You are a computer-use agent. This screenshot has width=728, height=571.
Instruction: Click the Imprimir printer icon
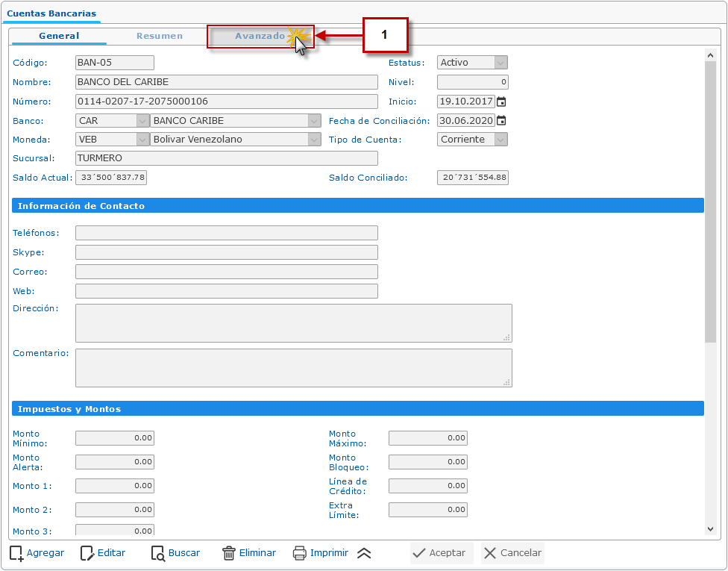click(x=300, y=553)
